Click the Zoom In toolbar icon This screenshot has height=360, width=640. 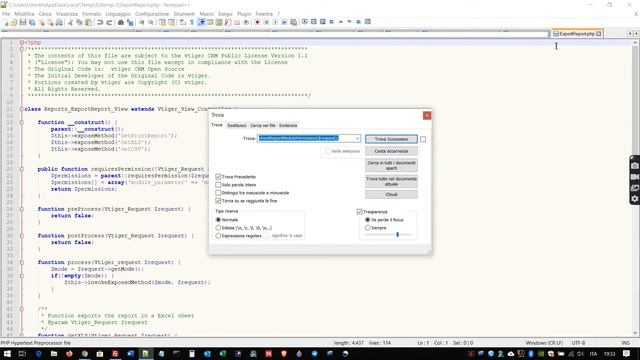point(142,22)
